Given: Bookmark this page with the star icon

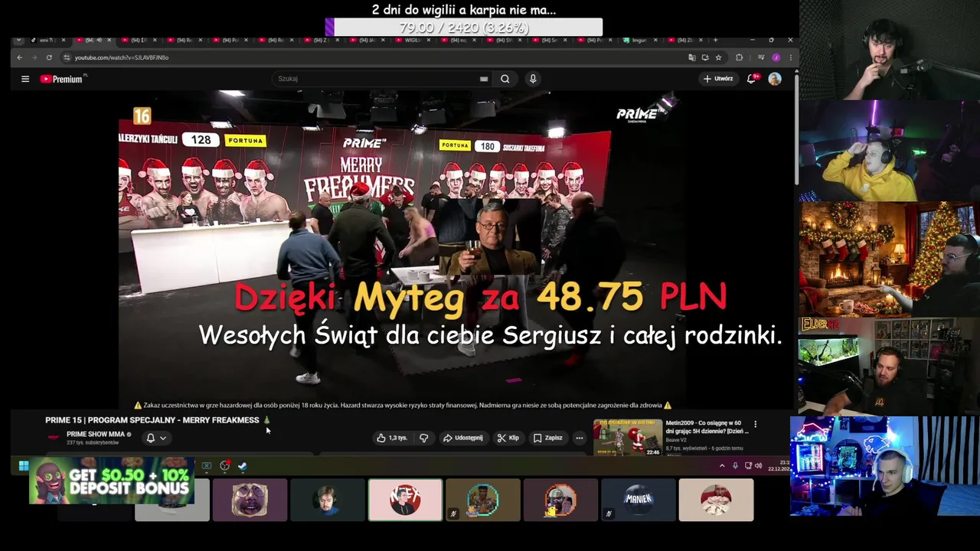Looking at the screenshot, I should coord(718,57).
